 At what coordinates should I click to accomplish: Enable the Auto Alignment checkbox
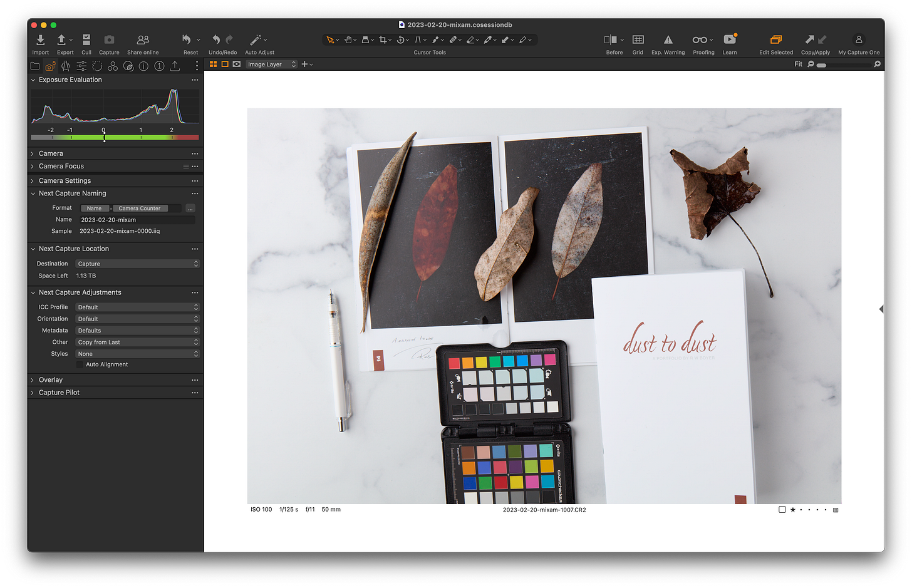pos(80,364)
